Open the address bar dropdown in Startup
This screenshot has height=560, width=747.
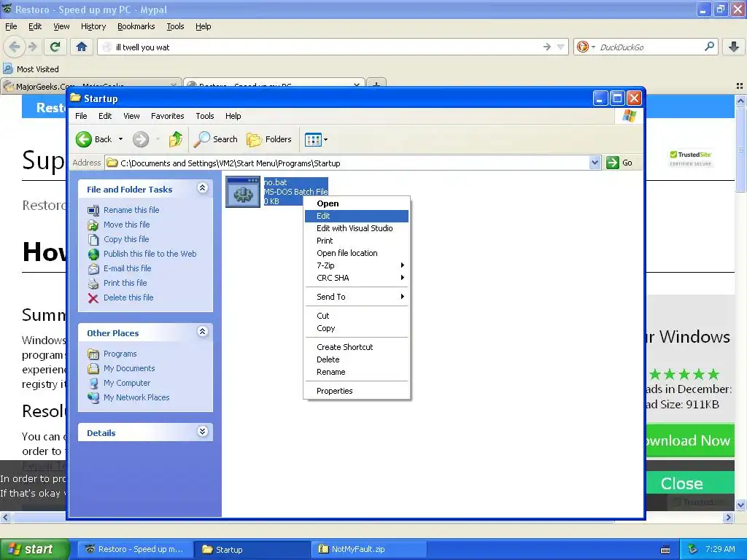(595, 163)
